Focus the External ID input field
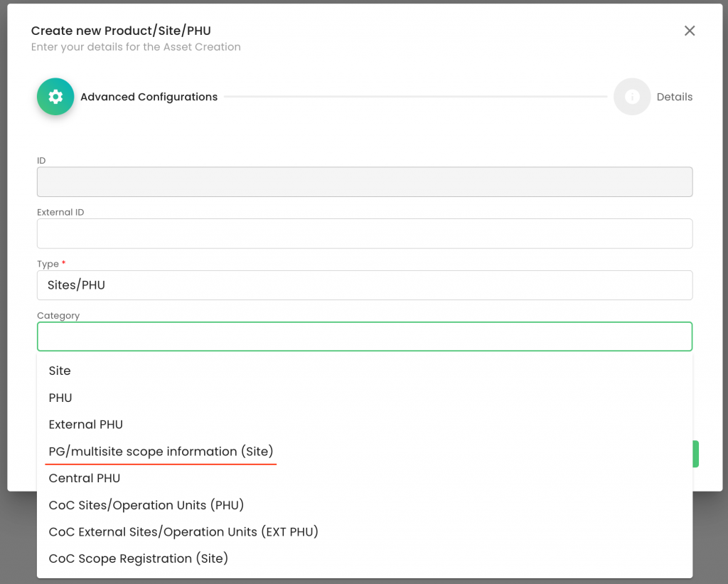 tap(364, 233)
